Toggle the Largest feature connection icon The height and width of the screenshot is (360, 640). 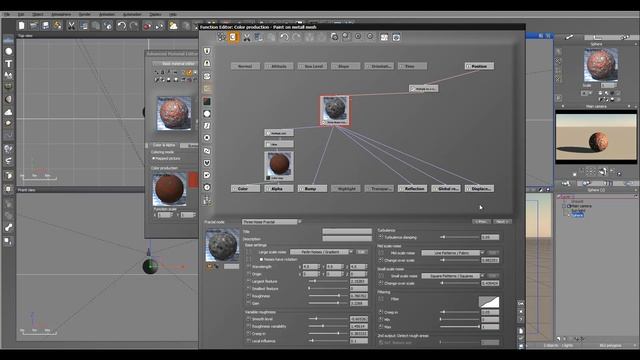point(248,281)
